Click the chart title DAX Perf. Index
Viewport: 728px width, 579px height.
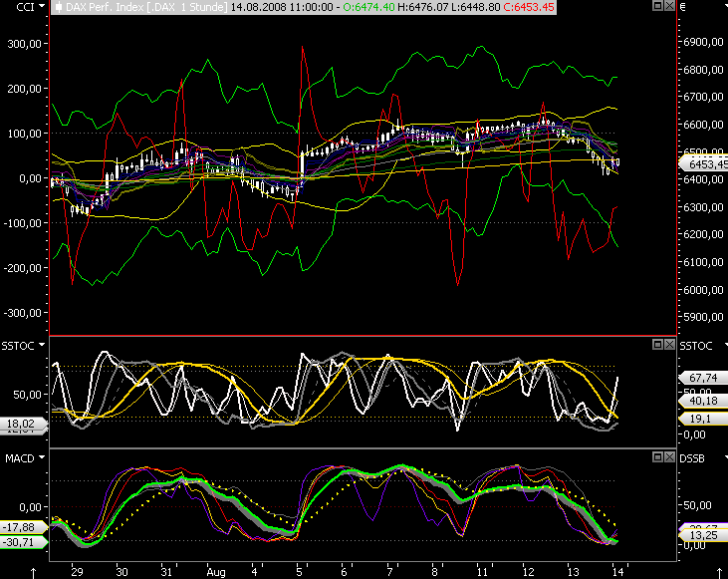[104, 7]
